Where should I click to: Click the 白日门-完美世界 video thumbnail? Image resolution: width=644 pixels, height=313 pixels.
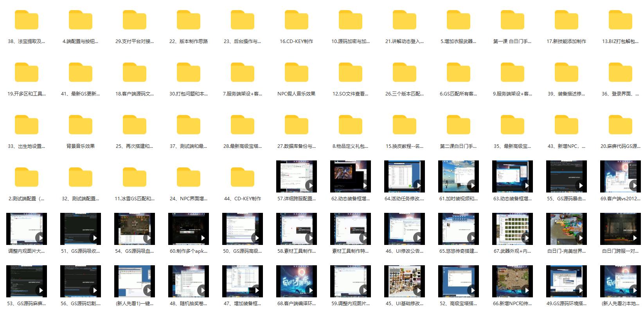pos(566,229)
